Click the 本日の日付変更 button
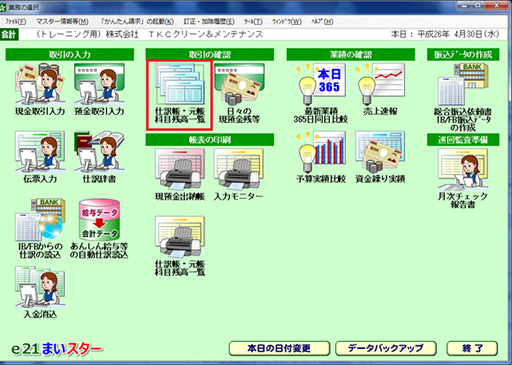This screenshot has width=512, height=365. click(x=279, y=348)
